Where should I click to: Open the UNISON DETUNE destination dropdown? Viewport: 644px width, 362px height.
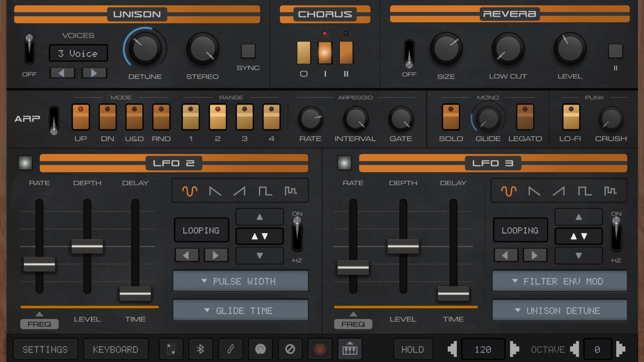click(x=559, y=311)
